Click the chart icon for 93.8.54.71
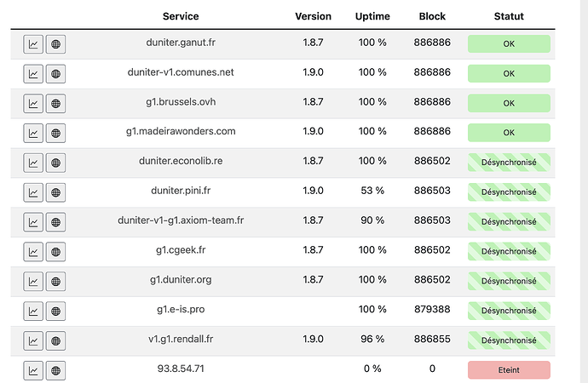588x383 pixels. coord(33,370)
